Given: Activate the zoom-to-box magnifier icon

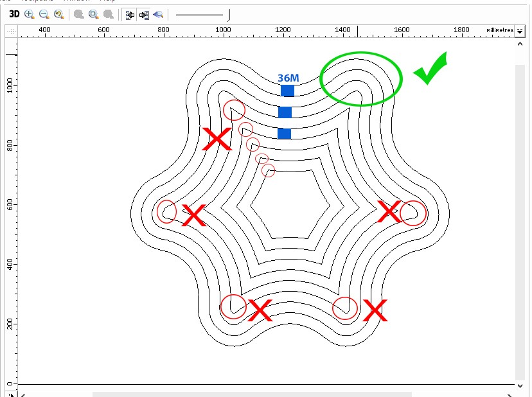Looking at the screenshot, I should [94, 14].
